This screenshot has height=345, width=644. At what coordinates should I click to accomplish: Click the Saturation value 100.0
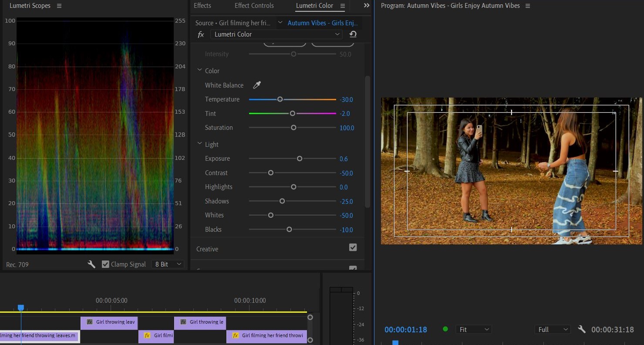347,128
